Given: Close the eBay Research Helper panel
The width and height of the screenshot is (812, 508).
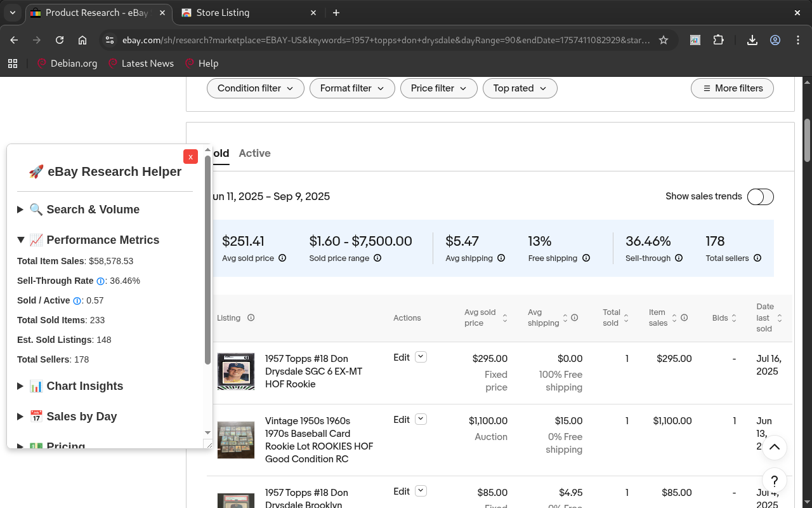Looking at the screenshot, I should pyautogui.click(x=190, y=157).
